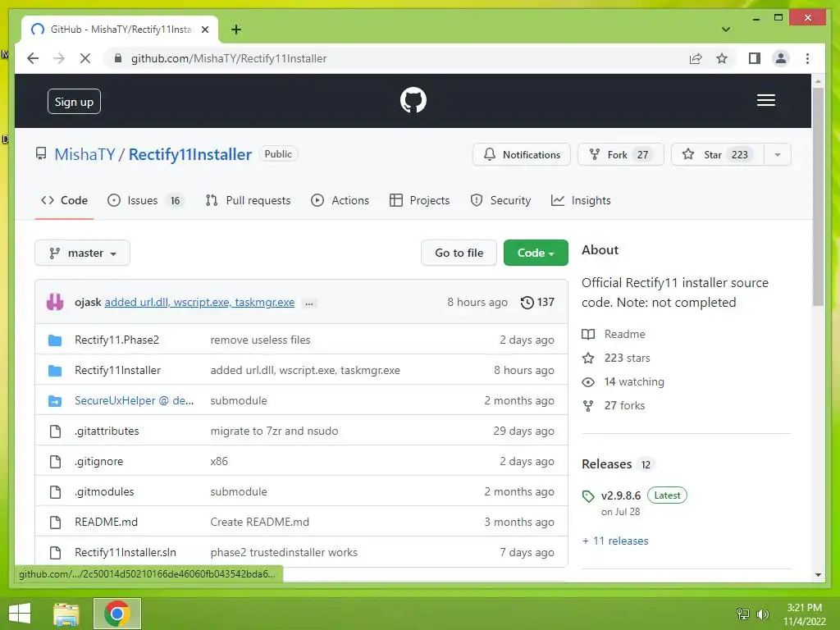
Task: Open File Explorer from taskbar
Action: pyautogui.click(x=66, y=614)
